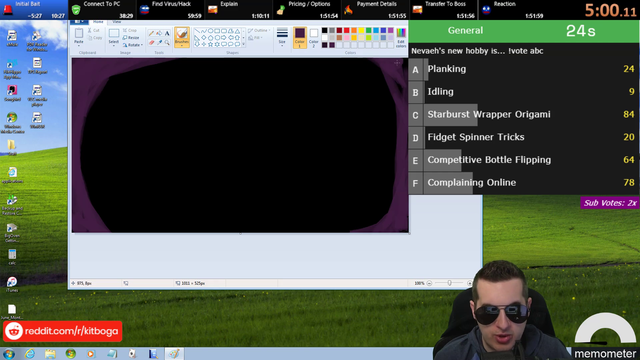
Task: Select the Color 2 button
Action: (x=313, y=37)
